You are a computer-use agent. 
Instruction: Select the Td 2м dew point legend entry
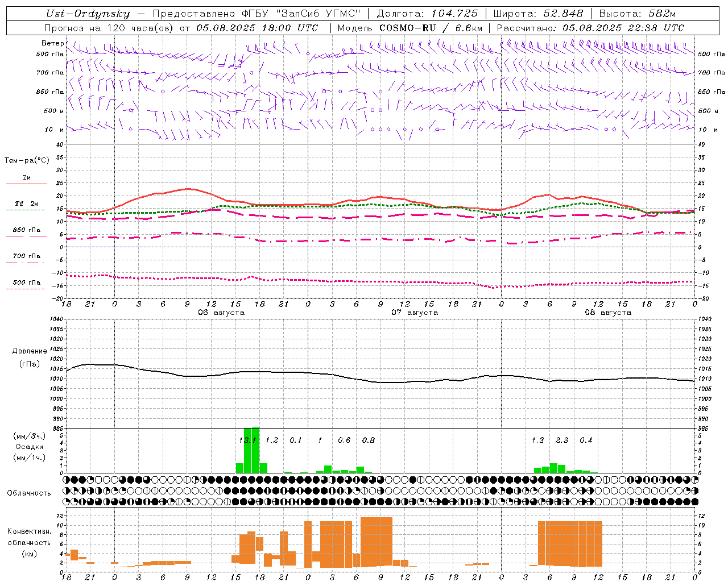(27, 203)
